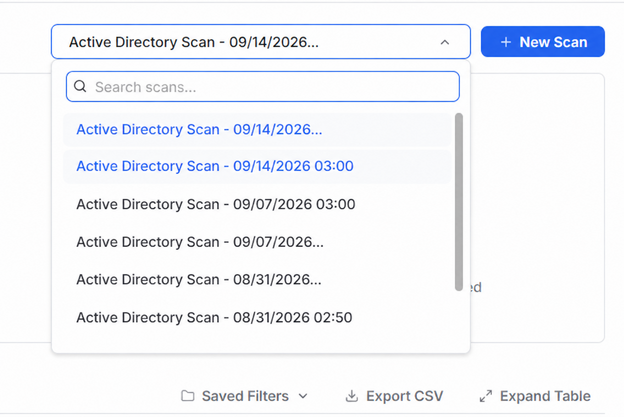Click the dropdown list scrollbar thumb

459,202
